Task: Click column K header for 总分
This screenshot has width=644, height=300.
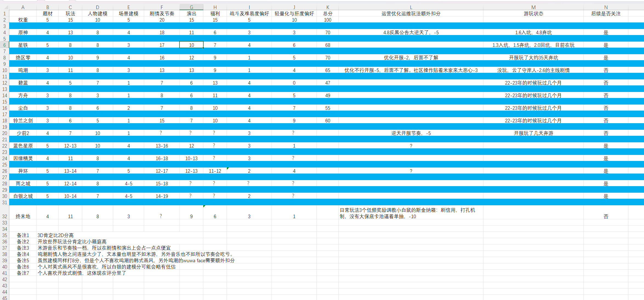Action: tap(327, 7)
